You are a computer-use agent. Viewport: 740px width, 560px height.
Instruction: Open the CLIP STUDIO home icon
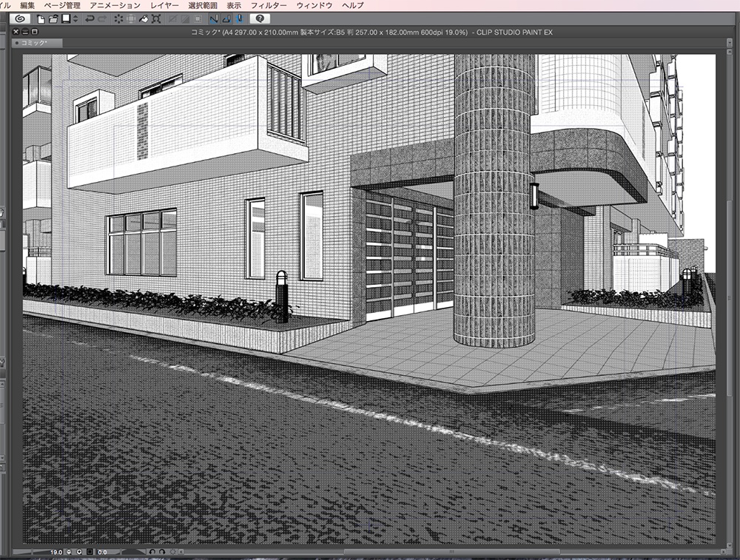19,21
